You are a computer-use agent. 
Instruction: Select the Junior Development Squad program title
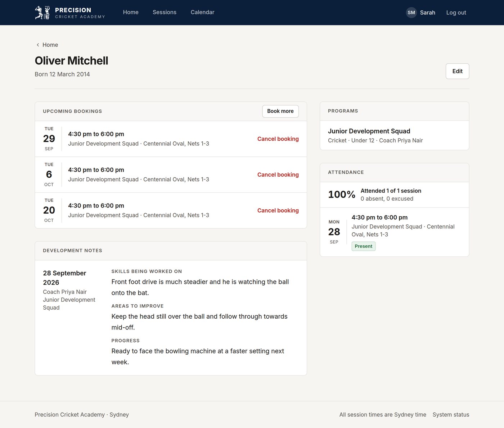point(369,131)
